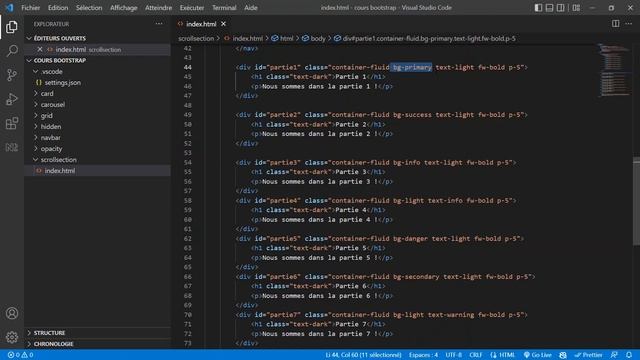Open the Explorer view in activity bar

pyautogui.click(x=12, y=27)
